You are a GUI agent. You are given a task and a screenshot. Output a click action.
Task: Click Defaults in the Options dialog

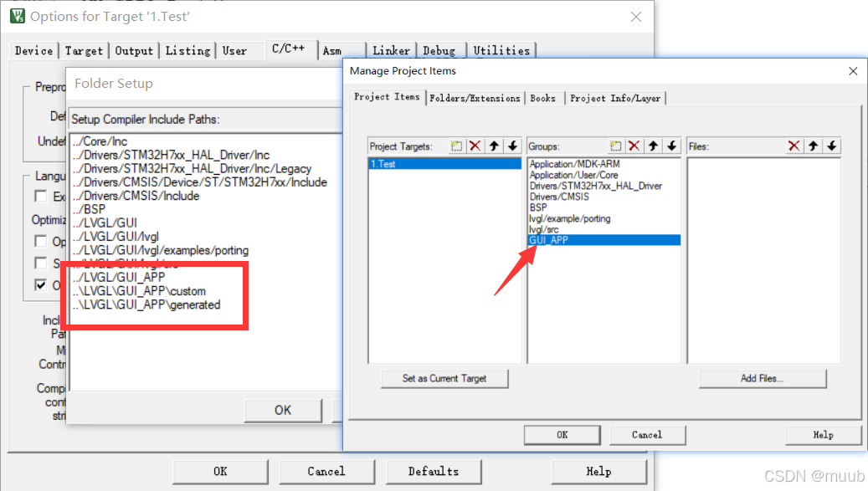[x=434, y=471]
